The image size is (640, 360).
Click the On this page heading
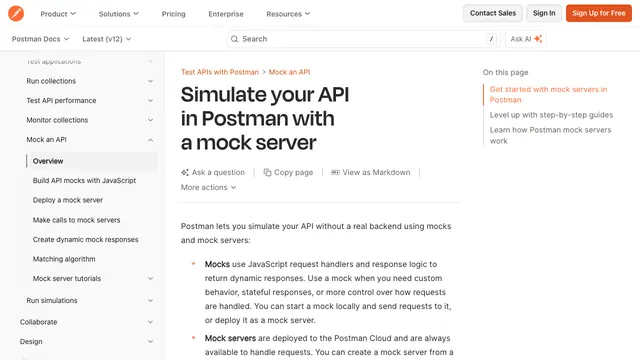pos(505,73)
